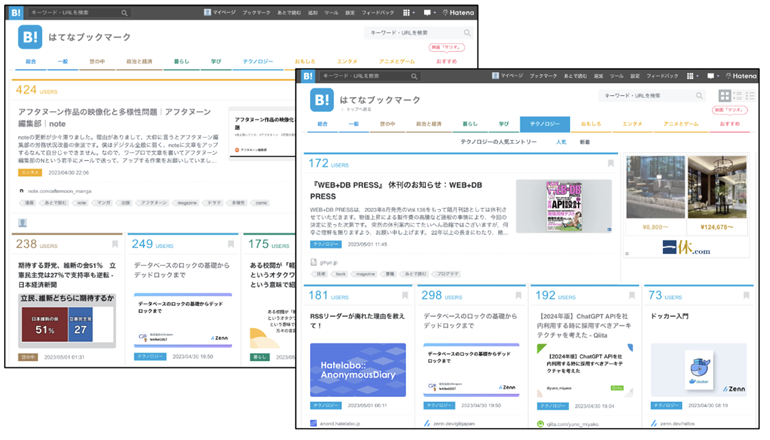Click the large B! logo in the back window
The width and height of the screenshot is (770, 440).
30,37
